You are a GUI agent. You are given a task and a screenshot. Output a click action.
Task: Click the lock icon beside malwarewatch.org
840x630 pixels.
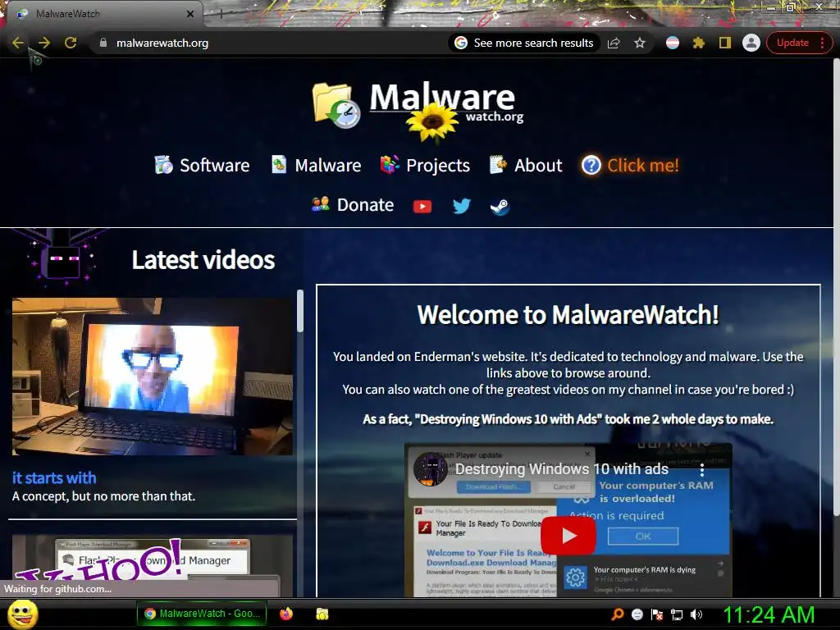[x=103, y=43]
